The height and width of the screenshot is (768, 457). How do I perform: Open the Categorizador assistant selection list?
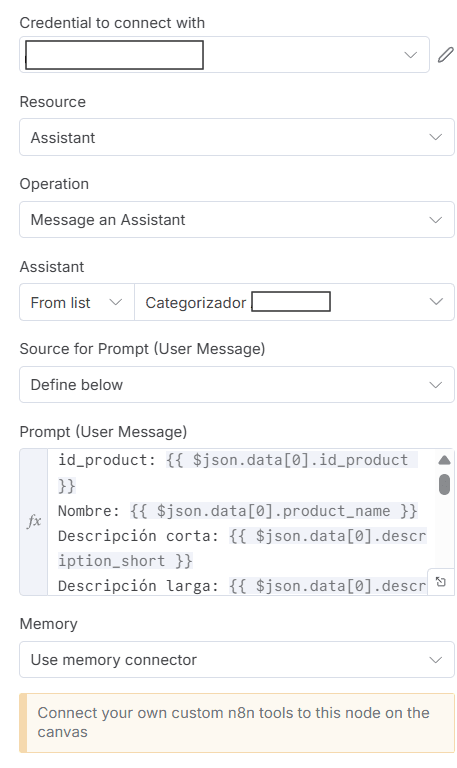click(294, 302)
